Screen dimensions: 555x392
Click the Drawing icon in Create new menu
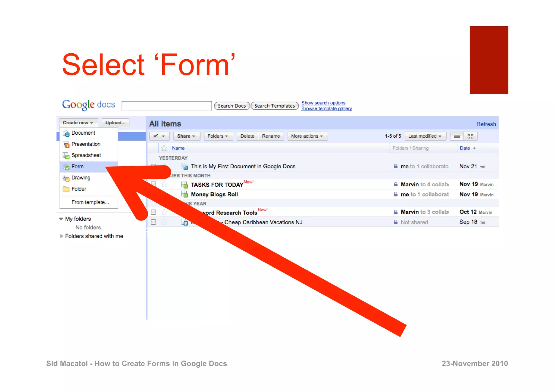coord(66,178)
